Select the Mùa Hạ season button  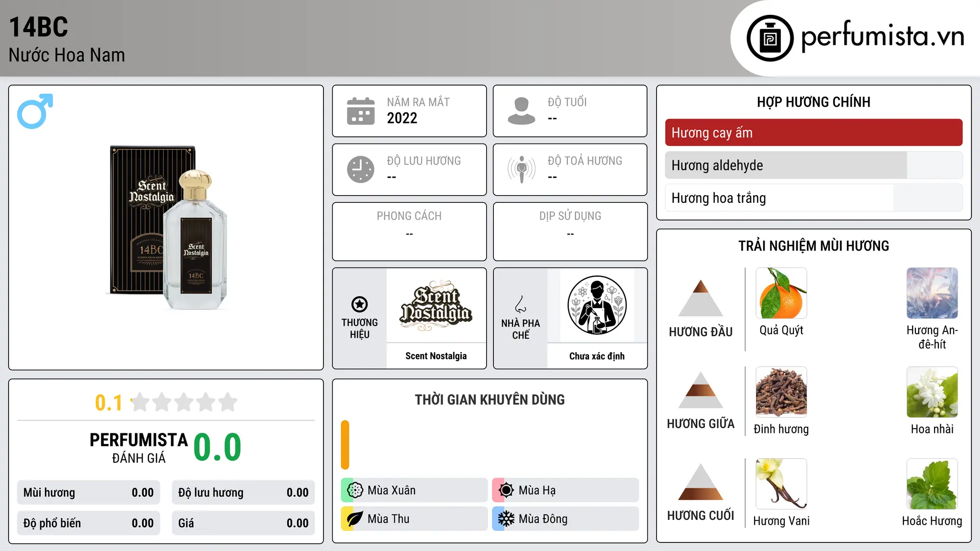[565, 490]
